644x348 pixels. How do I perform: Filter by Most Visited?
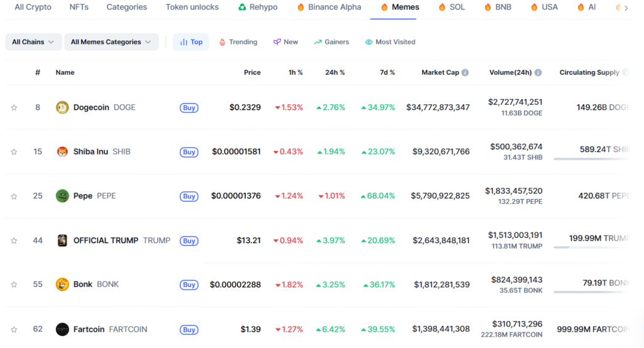pos(390,42)
